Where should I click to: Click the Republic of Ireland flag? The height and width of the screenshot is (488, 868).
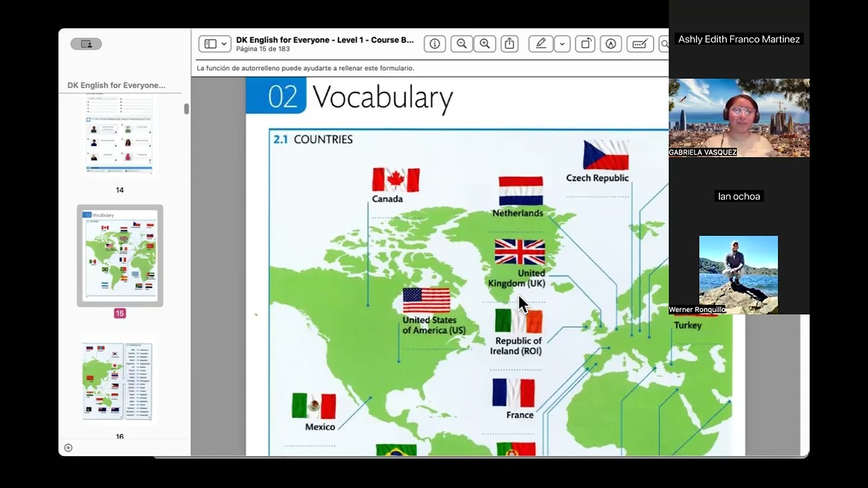519,321
